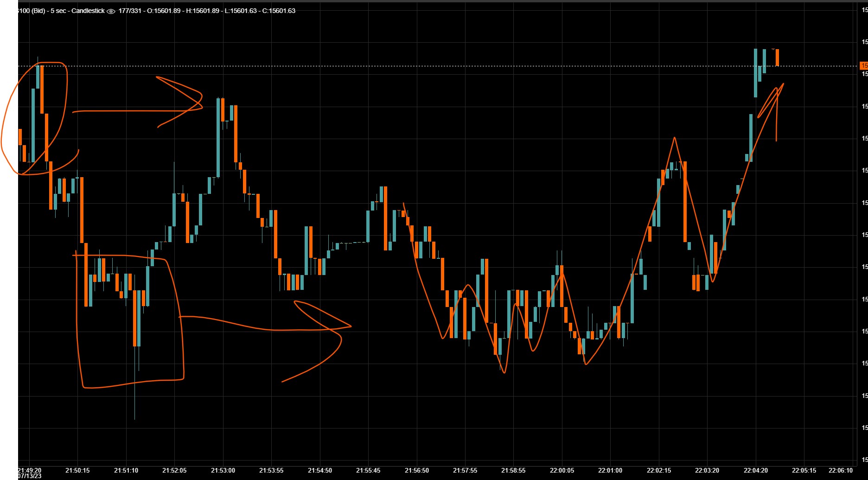Click the 22:01:00 time axis label
This screenshot has height=480, width=868.
pyautogui.click(x=610, y=470)
